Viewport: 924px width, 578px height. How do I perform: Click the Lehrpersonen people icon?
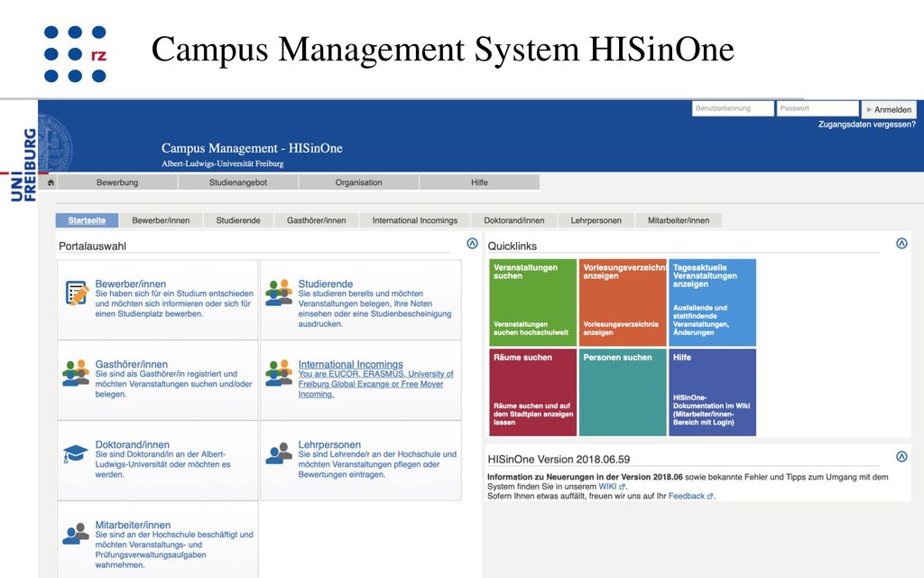(x=279, y=453)
